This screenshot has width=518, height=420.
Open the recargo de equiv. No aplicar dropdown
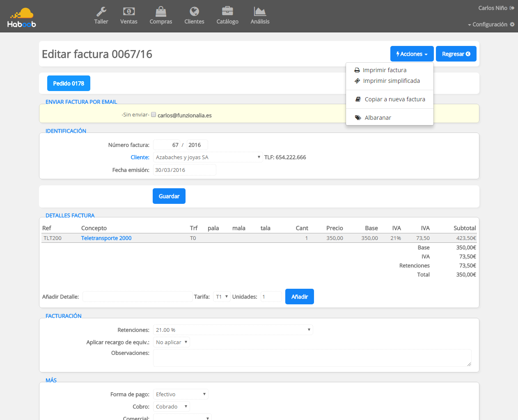pyautogui.click(x=172, y=342)
